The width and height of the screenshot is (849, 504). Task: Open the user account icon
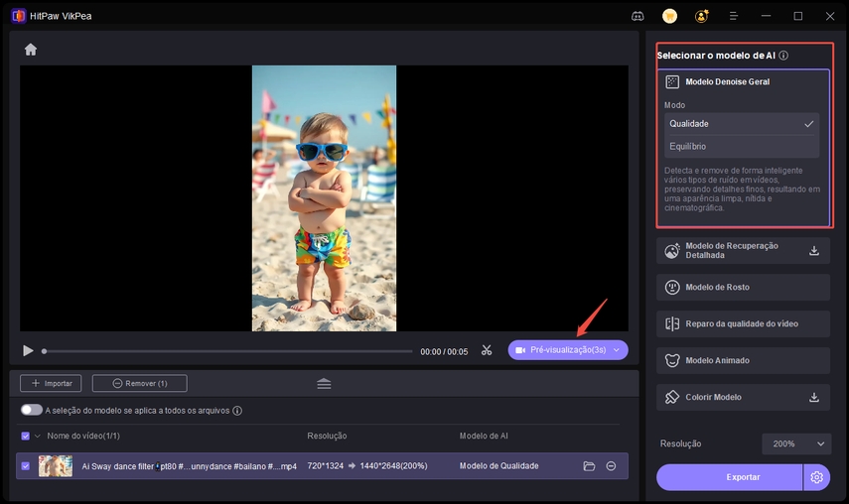(x=702, y=16)
